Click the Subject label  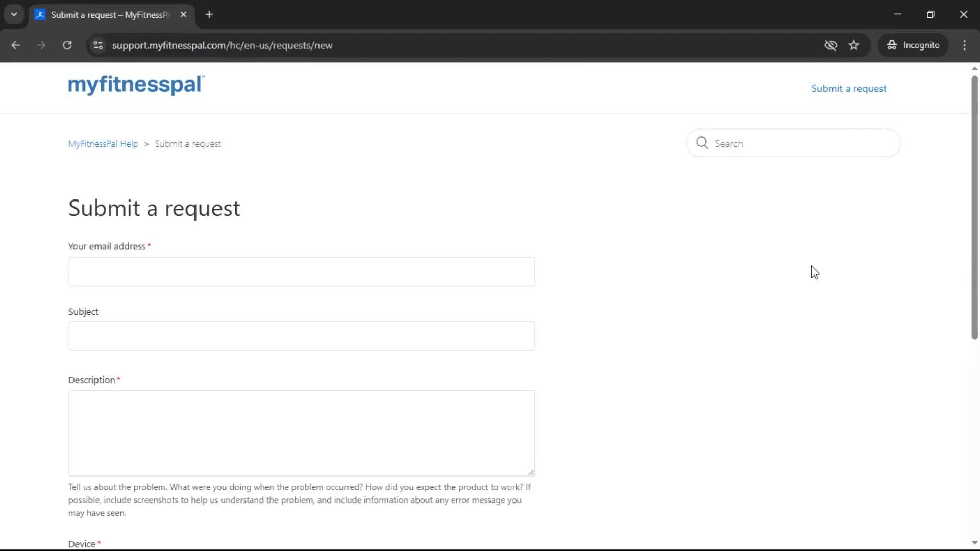coord(83,312)
